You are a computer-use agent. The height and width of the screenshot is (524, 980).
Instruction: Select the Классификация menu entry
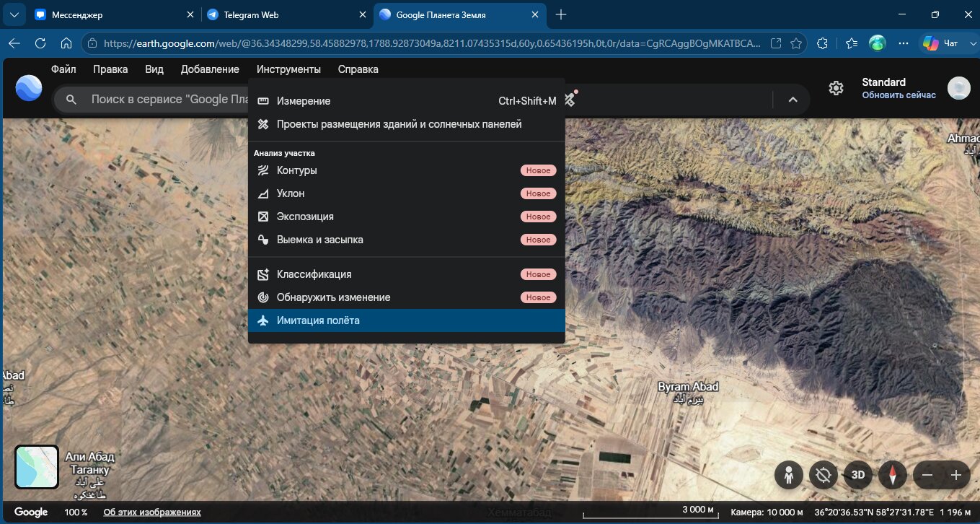point(406,274)
